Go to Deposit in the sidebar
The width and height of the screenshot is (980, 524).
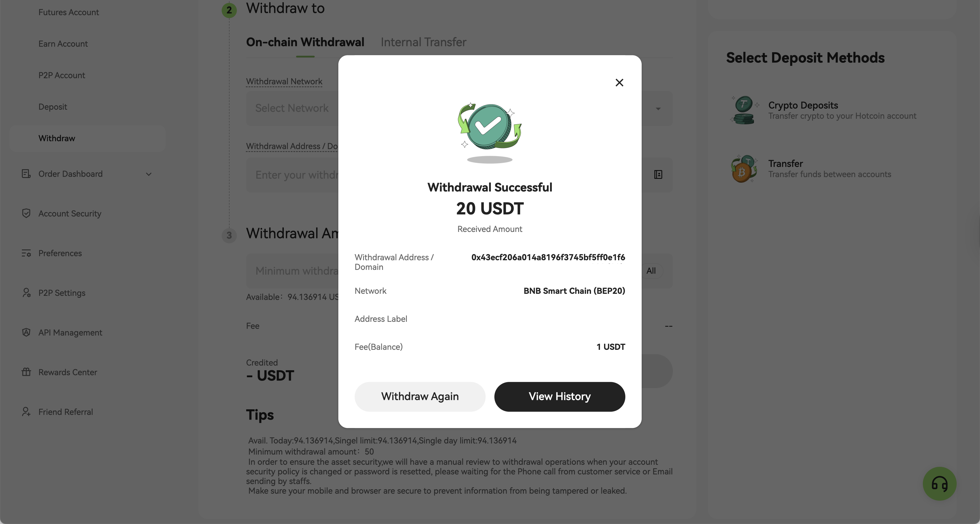point(52,107)
